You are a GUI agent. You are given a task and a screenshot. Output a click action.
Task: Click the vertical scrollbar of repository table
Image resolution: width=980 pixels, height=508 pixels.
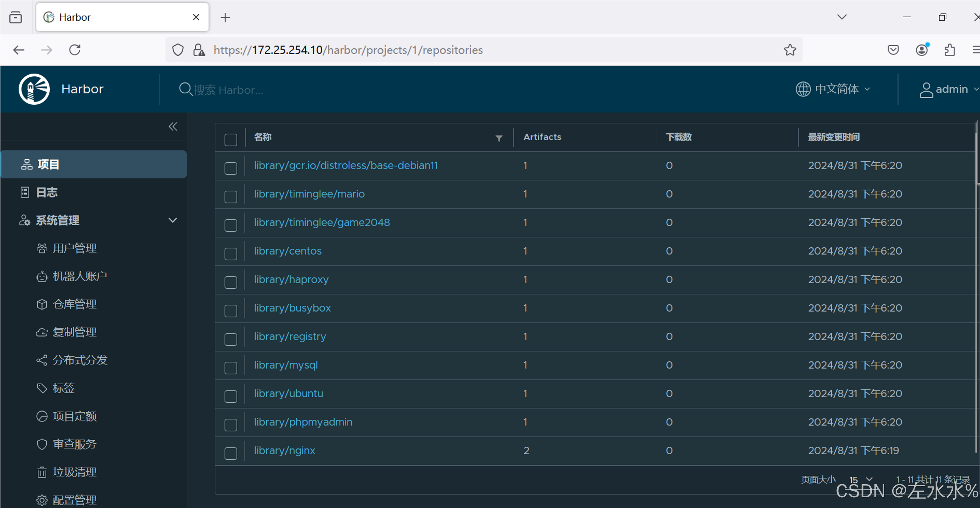(977, 287)
